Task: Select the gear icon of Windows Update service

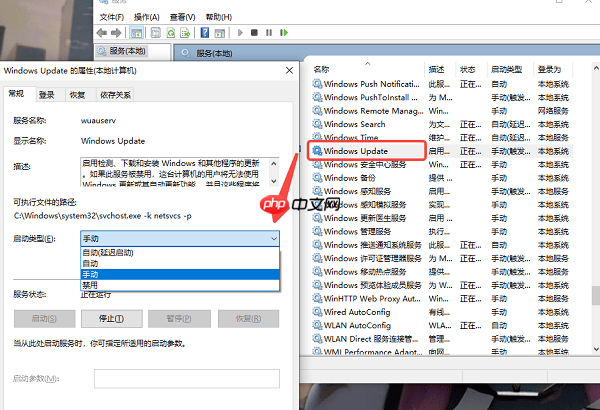Action: [317, 151]
